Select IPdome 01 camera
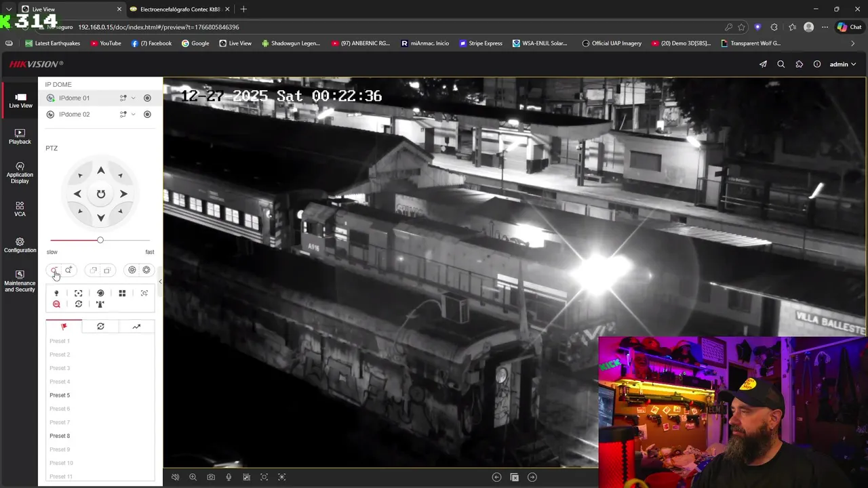The image size is (868, 488). click(x=74, y=98)
